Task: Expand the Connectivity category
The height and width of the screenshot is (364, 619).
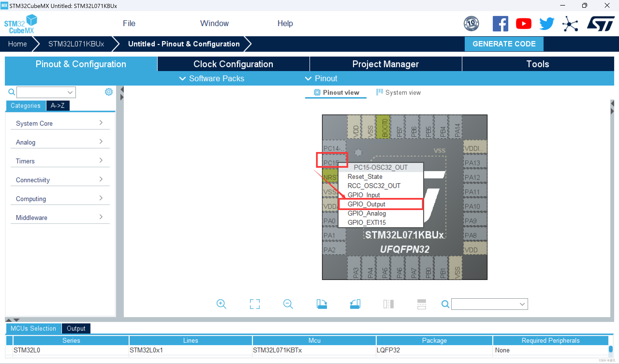Action: coord(60,180)
